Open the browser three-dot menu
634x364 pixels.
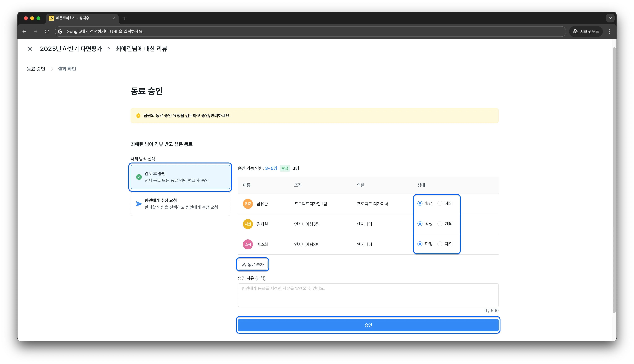tap(610, 32)
